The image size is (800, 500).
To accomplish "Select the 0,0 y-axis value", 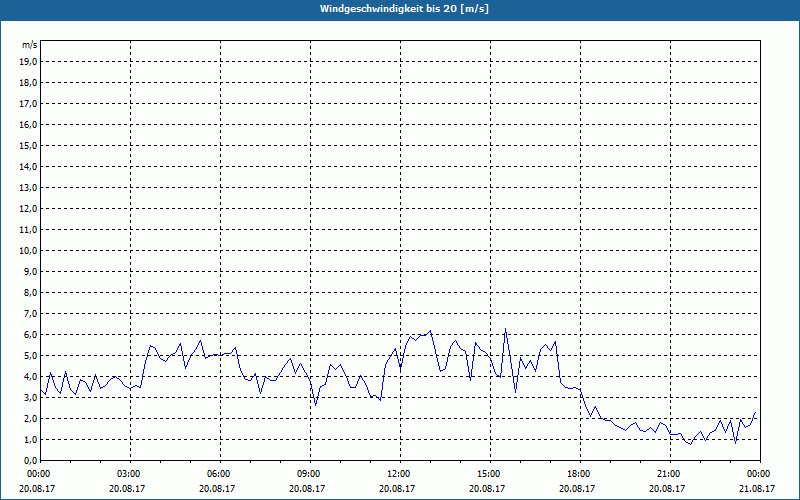I will 30,460.
